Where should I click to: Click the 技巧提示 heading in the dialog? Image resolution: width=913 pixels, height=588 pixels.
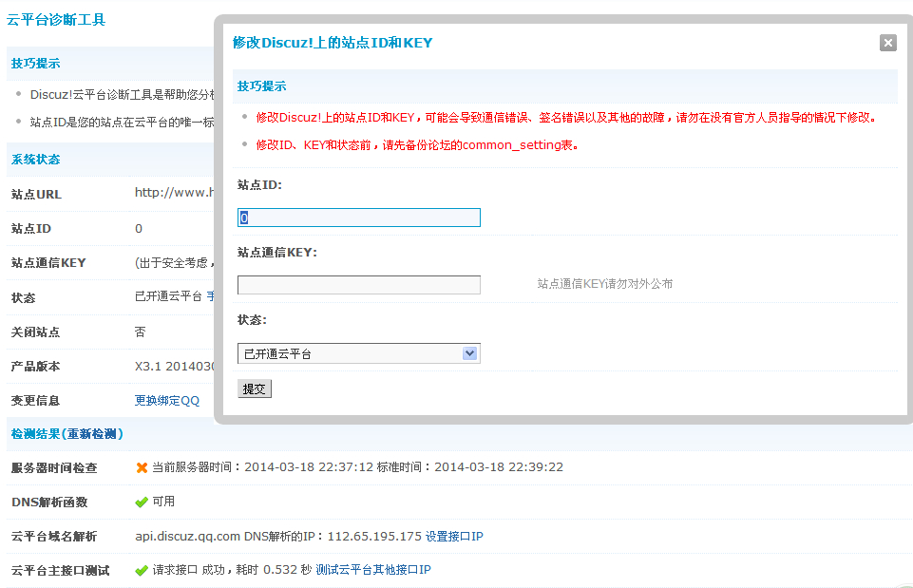coord(262,86)
